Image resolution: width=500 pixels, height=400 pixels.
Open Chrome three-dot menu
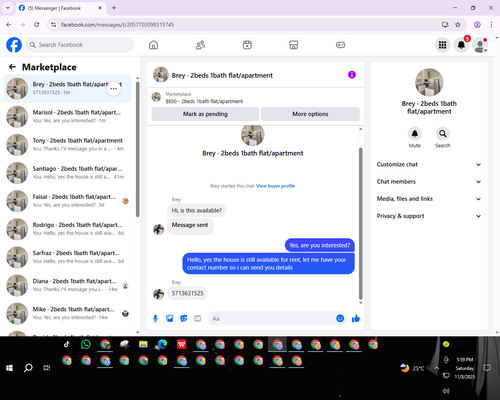[491, 24]
